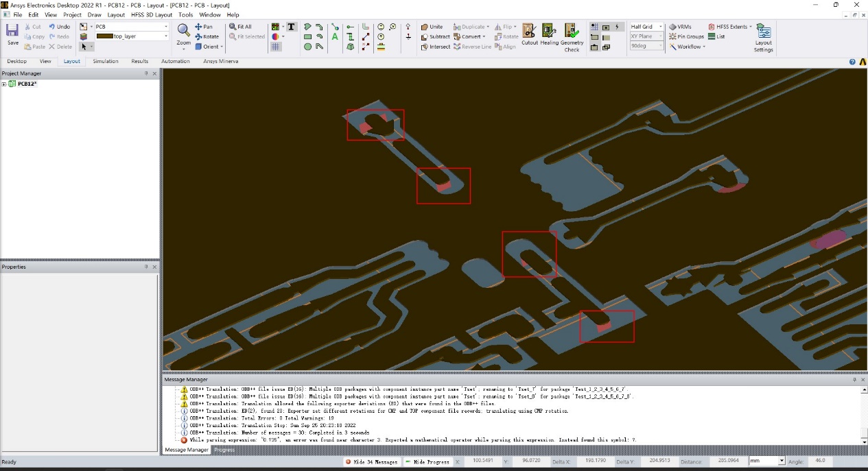Click the top_layer color swatch
The image size is (868, 471).
tap(104, 36)
